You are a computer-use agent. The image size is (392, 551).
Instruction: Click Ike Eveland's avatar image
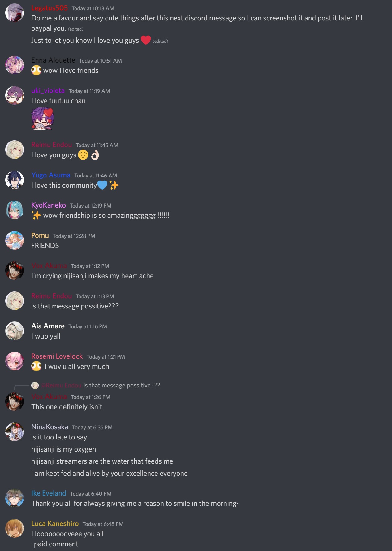pos(15,498)
